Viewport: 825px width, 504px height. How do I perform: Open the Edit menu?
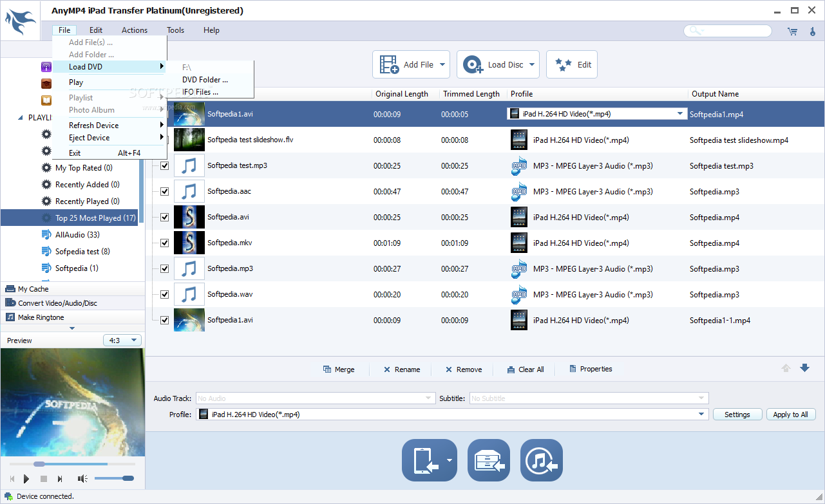[96, 30]
